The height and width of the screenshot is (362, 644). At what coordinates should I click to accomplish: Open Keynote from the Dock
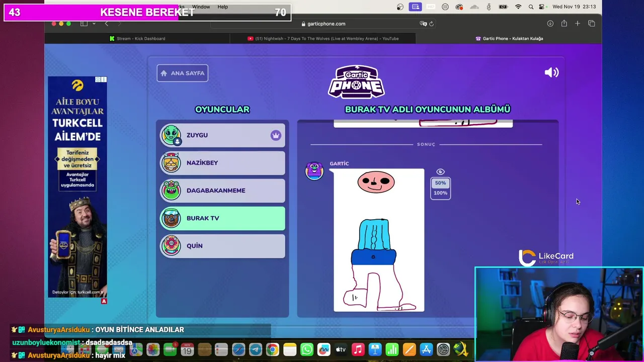tap(375, 349)
